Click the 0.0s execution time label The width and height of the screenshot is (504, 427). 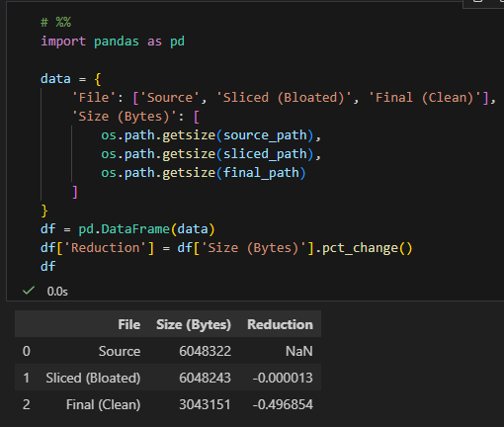57,292
